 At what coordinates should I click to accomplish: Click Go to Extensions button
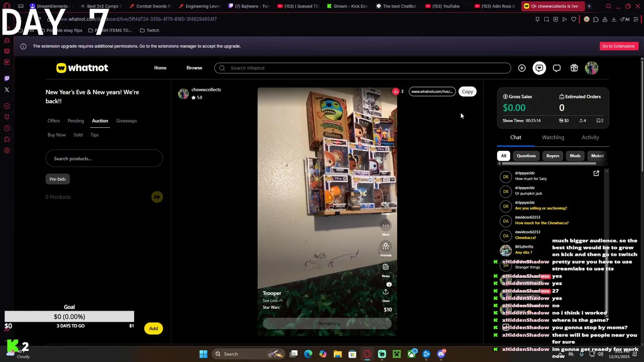[618, 46]
